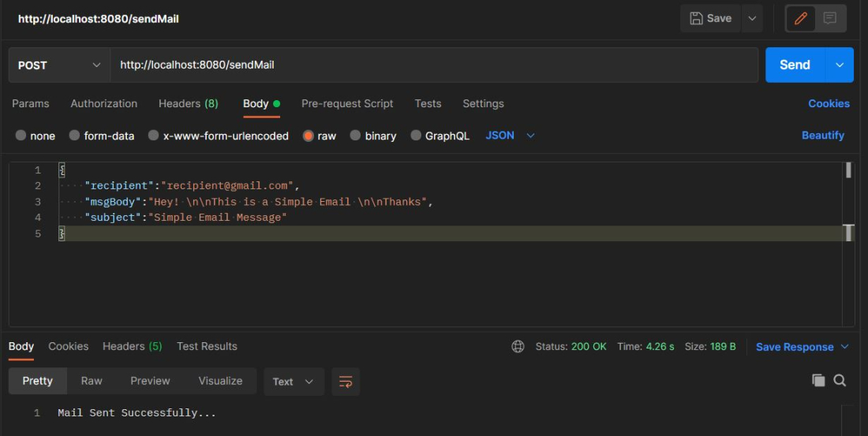Image resolution: width=868 pixels, height=436 pixels.
Task: Click the Mail Sent Successfully response text
Action: pyautogui.click(x=137, y=413)
